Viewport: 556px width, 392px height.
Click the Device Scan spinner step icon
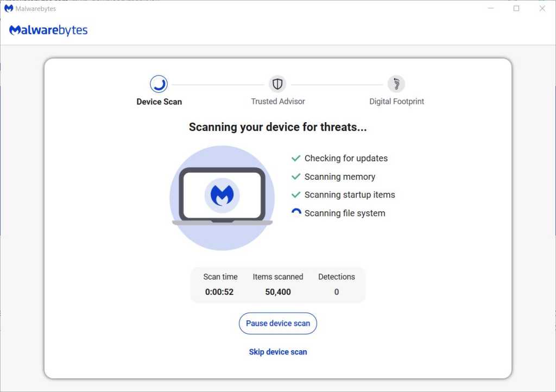coord(159,84)
